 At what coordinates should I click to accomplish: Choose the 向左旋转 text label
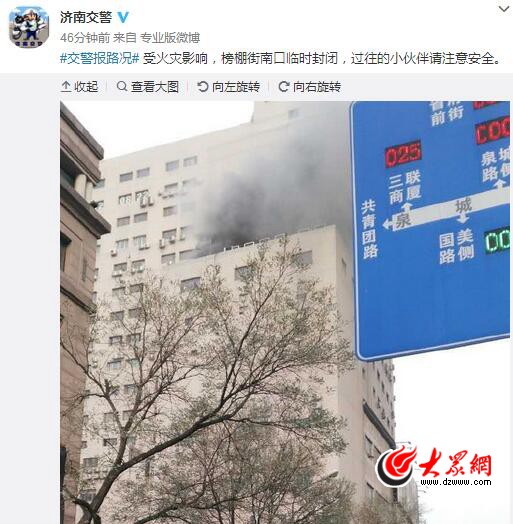click(x=236, y=87)
